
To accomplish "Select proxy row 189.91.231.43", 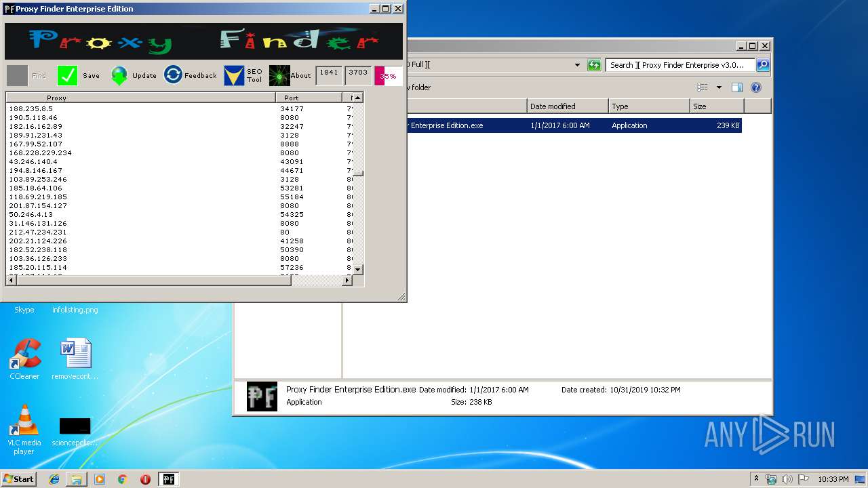I will point(179,135).
